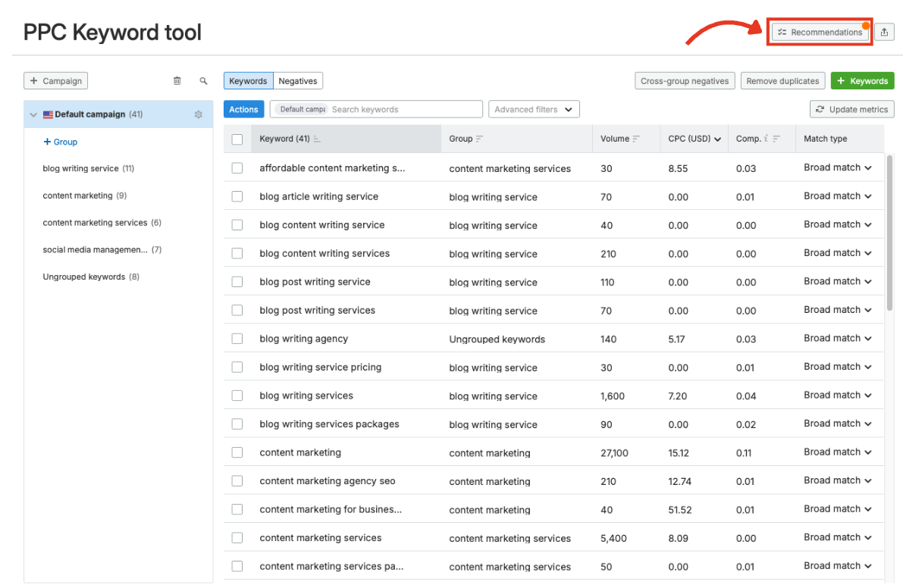Select the Keywords tab
The height and width of the screenshot is (588, 903).
(248, 80)
